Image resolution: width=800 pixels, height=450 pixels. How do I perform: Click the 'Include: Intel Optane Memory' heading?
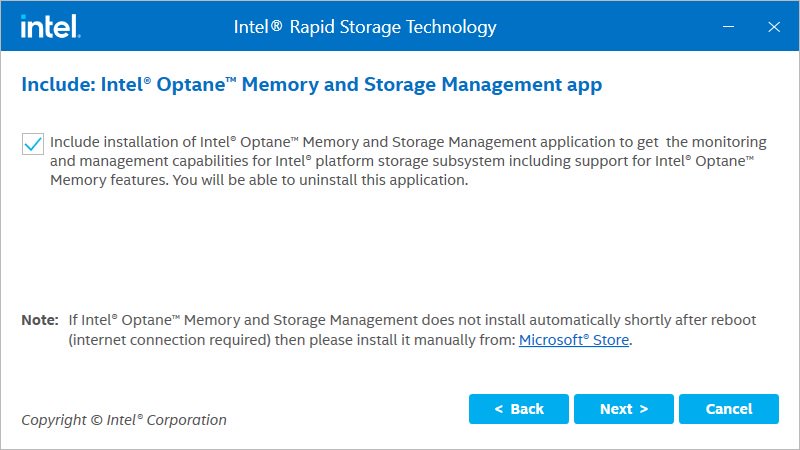(x=312, y=85)
